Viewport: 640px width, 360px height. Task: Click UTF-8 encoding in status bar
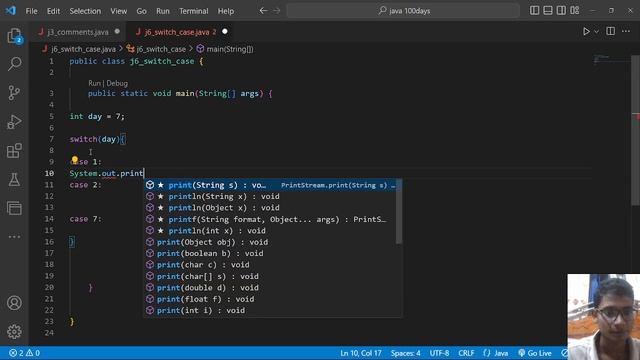(439, 353)
